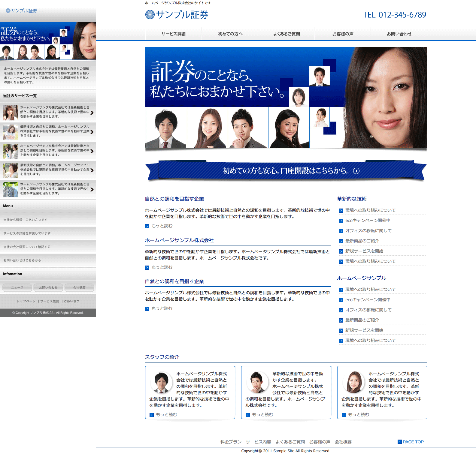Image resolution: width=476 pixels, height=457 pixels.
Task: Click the first staff member's portrait thumbnail
Action: pos(162,383)
